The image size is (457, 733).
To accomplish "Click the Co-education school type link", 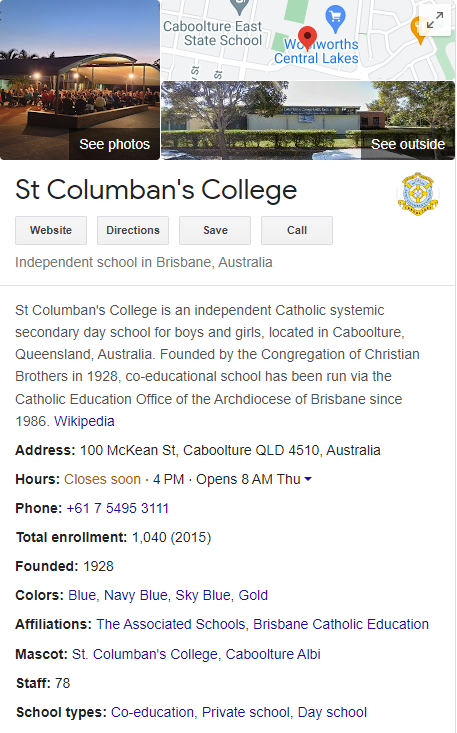I will pos(152,712).
